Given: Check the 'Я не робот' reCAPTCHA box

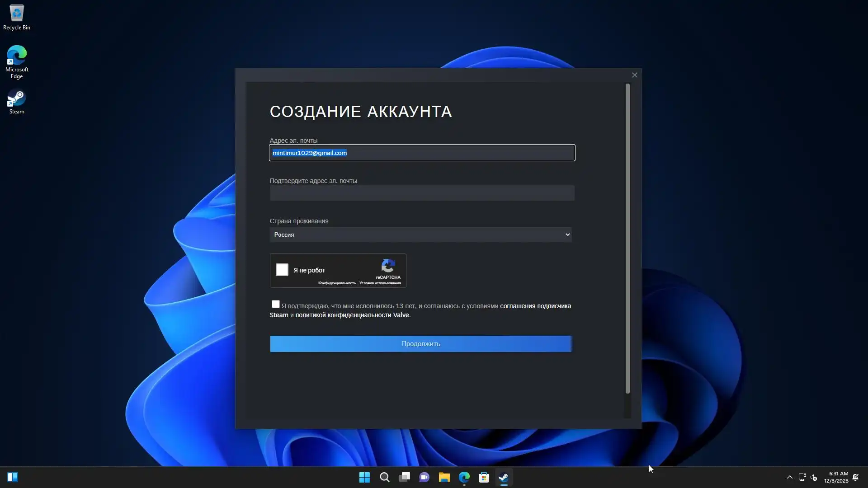Looking at the screenshot, I should point(282,270).
